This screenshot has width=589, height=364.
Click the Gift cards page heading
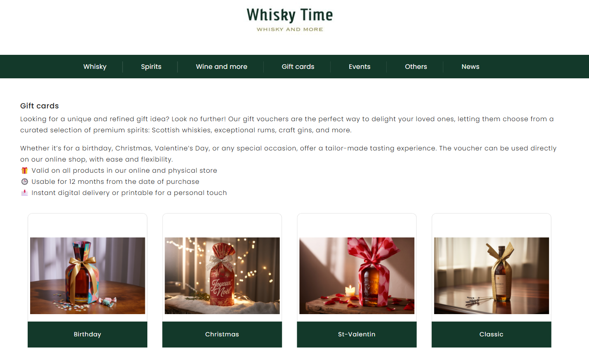pos(40,106)
